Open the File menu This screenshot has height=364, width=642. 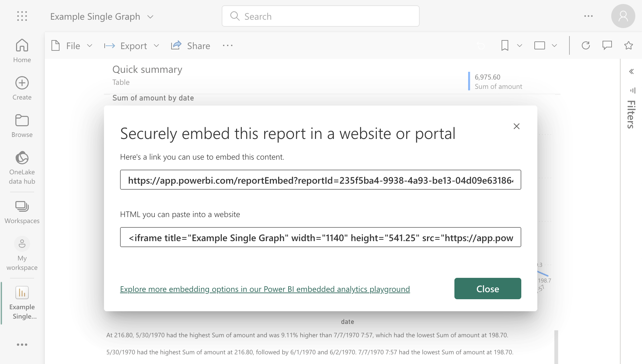pos(72,46)
